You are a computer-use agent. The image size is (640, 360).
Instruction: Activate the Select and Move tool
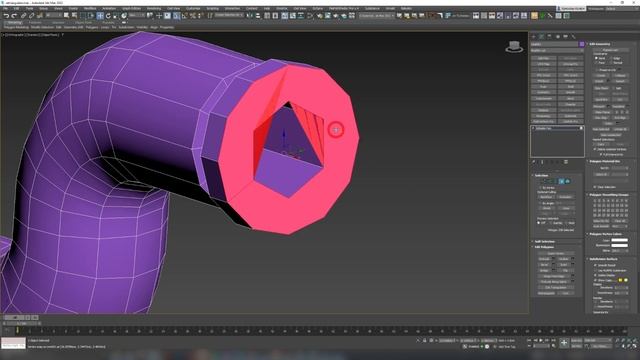(x=100, y=16)
